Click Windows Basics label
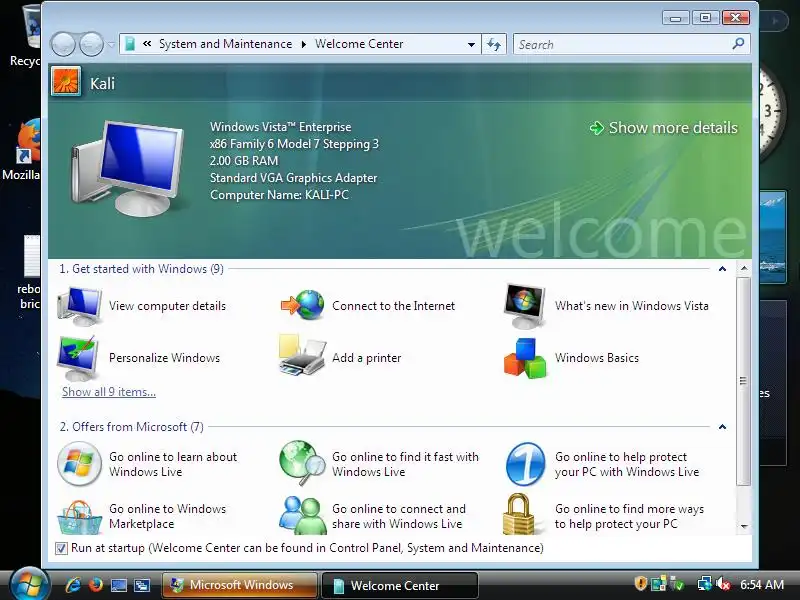 [597, 358]
